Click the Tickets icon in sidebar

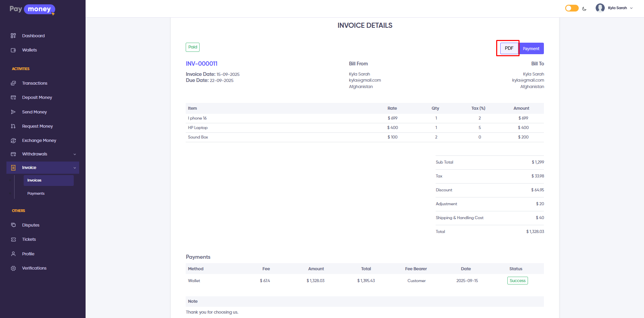point(13,239)
